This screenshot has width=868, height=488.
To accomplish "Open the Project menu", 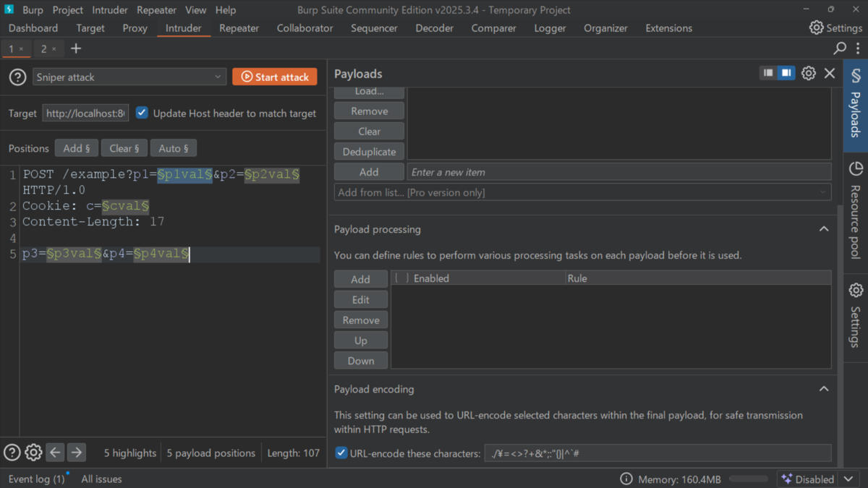I will tap(67, 10).
